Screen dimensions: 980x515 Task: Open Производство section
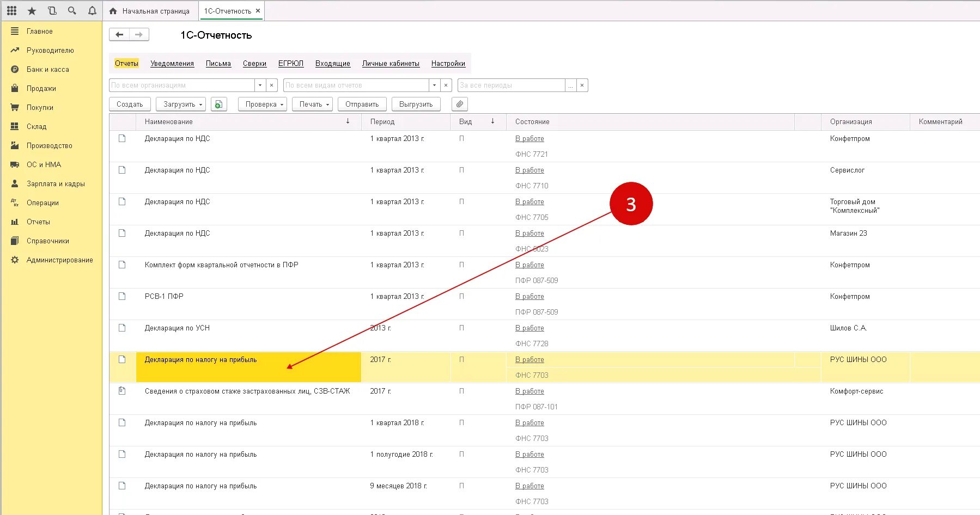click(x=50, y=145)
